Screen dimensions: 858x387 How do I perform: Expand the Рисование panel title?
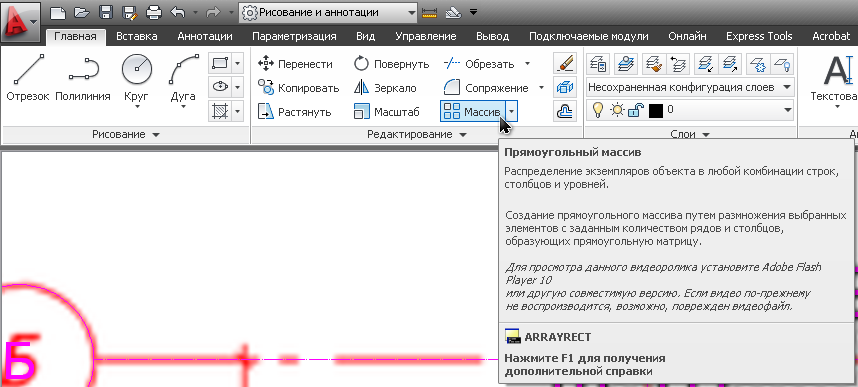tap(125, 135)
